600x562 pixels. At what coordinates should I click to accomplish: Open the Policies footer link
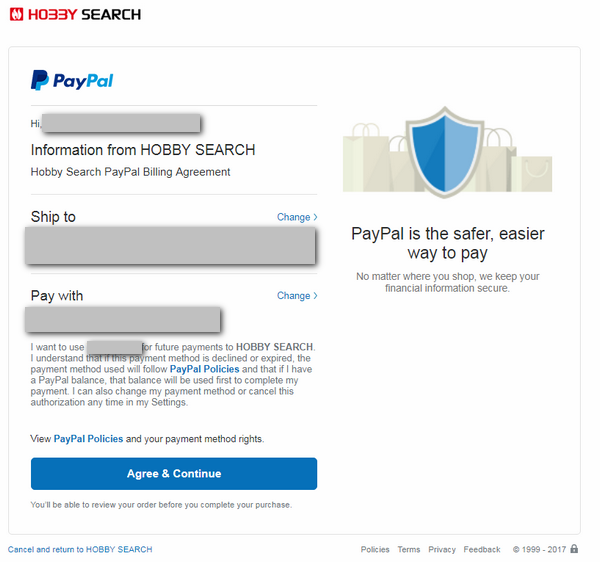[x=375, y=549]
